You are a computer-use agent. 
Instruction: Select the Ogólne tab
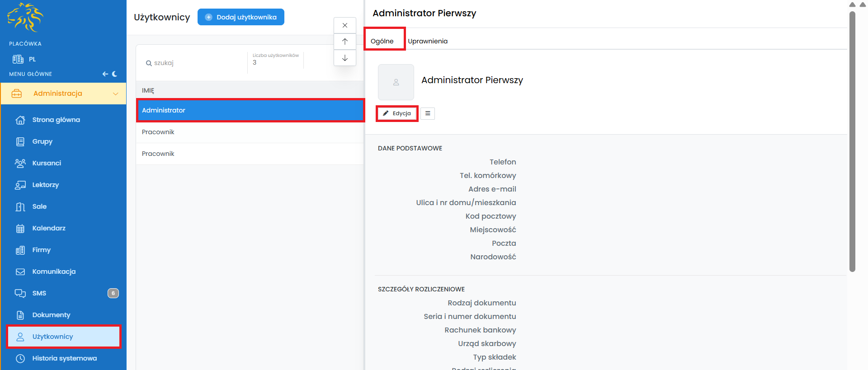tap(382, 41)
